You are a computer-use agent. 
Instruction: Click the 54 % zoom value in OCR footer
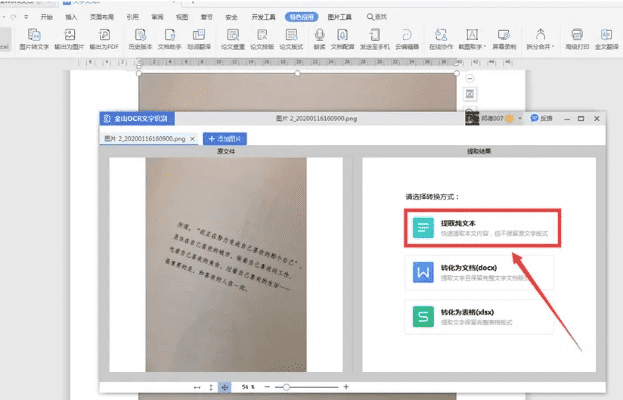[248, 387]
